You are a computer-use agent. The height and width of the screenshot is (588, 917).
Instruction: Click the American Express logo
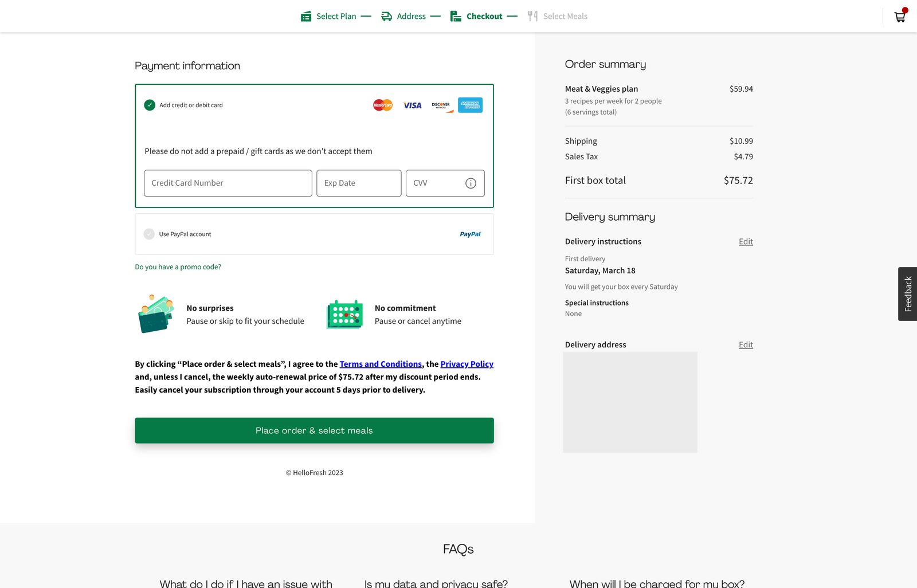click(470, 105)
